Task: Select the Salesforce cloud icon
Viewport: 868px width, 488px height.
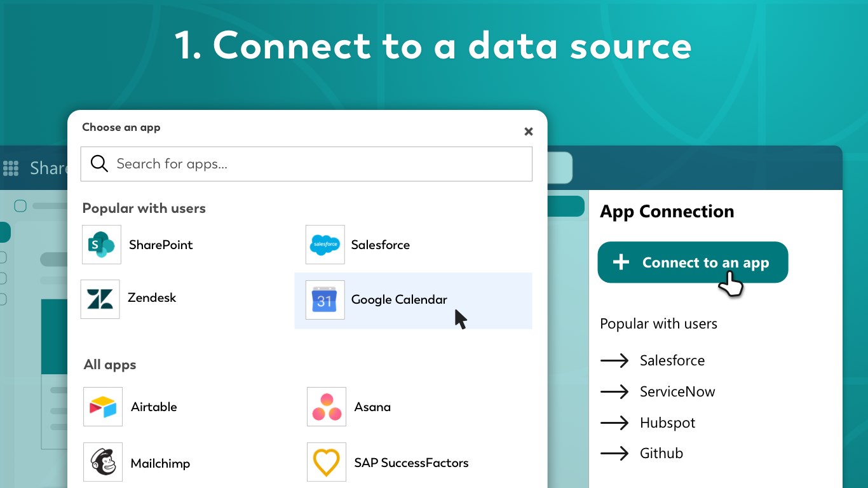Action: (325, 245)
